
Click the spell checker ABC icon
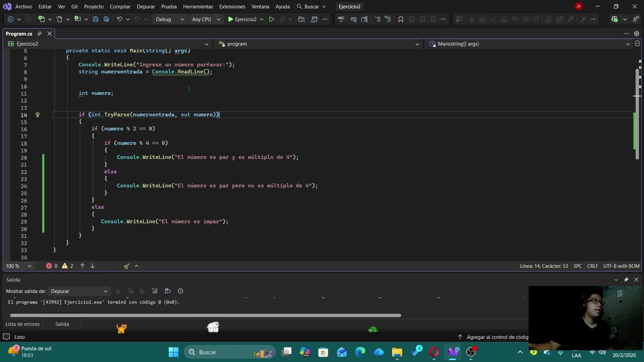pyautogui.click(x=341, y=19)
